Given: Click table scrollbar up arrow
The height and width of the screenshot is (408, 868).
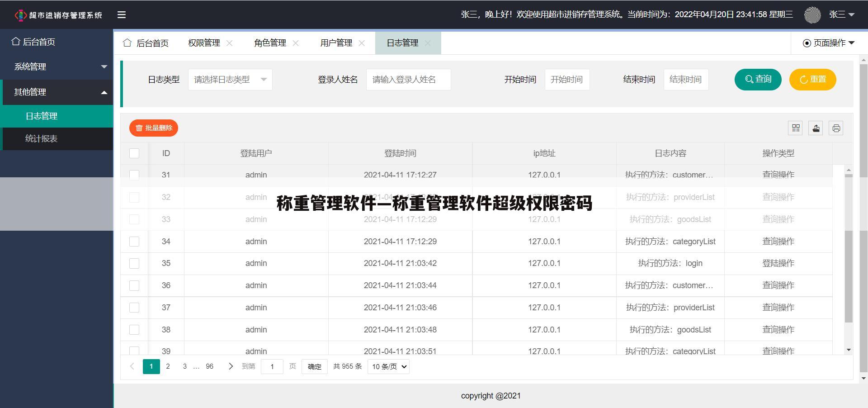Looking at the screenshot, I should (849, 170).
